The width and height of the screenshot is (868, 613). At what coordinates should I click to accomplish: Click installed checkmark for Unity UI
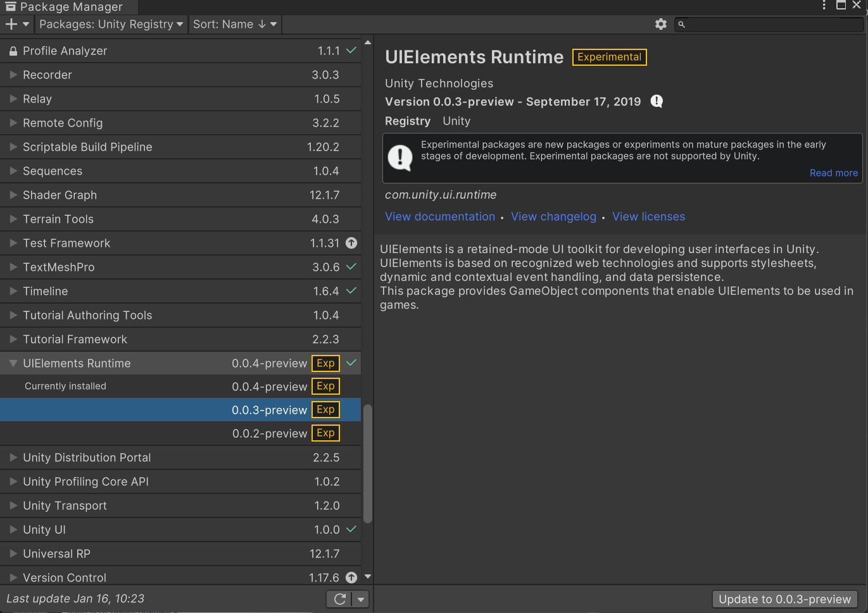point(351,529)
